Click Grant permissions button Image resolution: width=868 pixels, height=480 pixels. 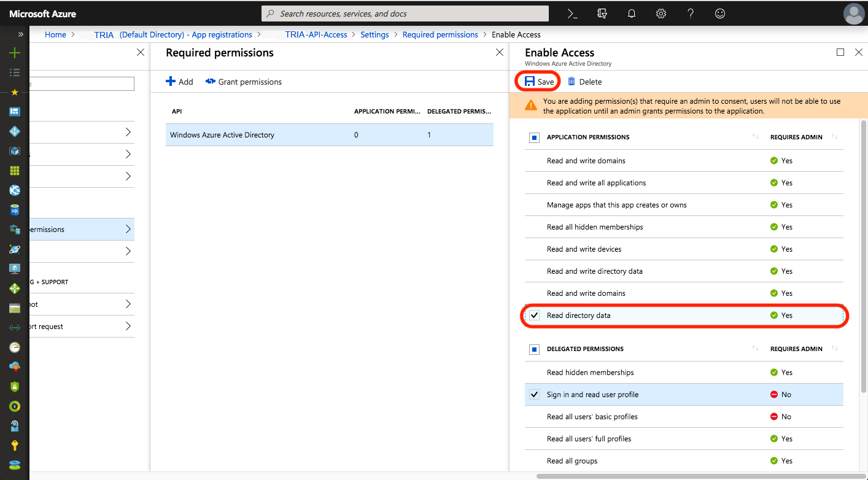pos(244,82)
